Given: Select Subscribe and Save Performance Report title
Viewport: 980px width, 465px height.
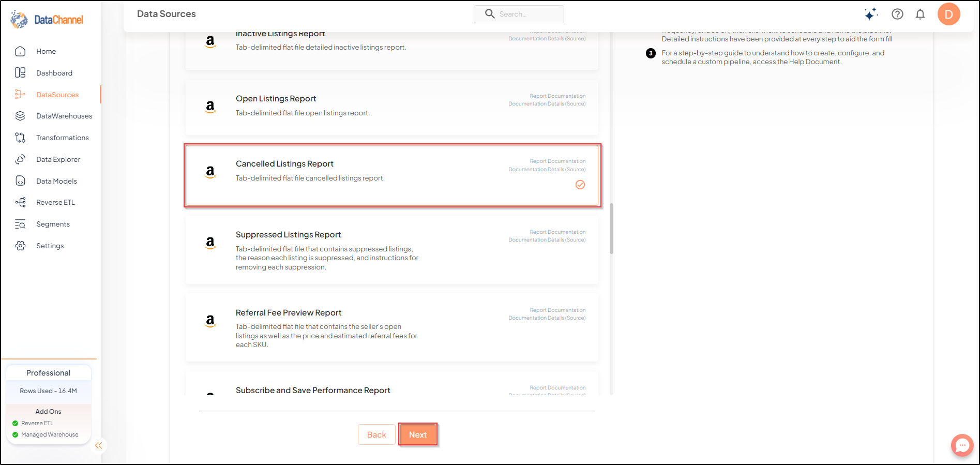Looking at the screenshot, I should pos(313,391).
